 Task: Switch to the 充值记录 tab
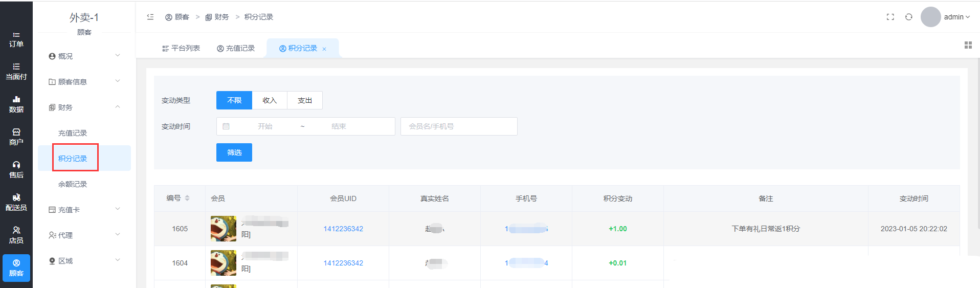236,48
